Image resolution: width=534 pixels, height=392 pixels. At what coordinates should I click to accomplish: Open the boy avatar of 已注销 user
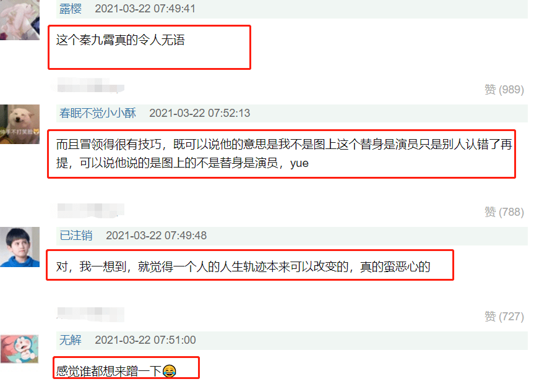20,247
